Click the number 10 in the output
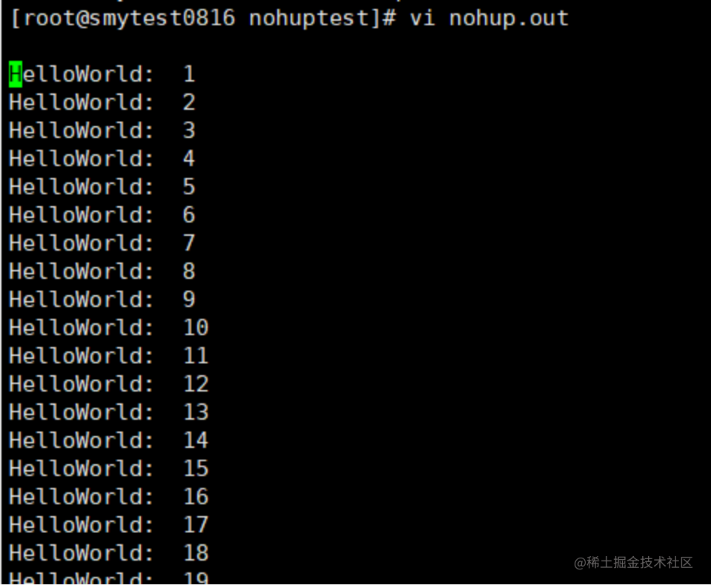Viewport: 711px width, 588px height. tap(196, 328)
